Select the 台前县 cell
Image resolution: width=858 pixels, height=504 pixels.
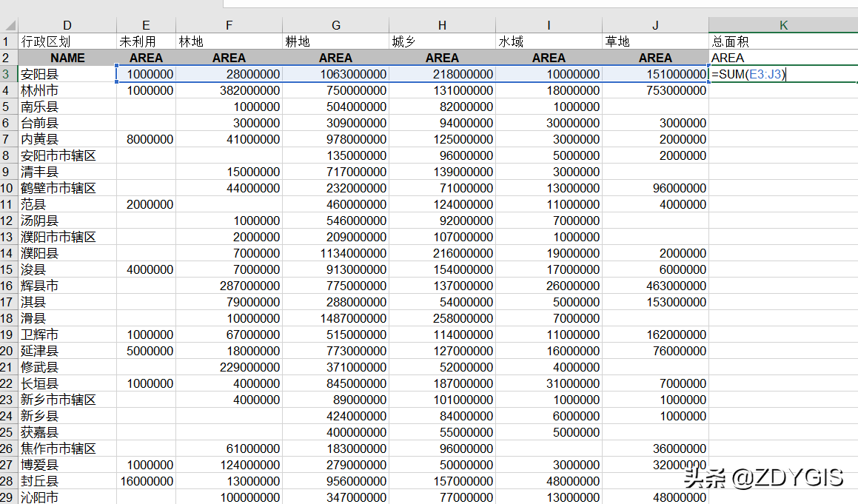(67, 123)
